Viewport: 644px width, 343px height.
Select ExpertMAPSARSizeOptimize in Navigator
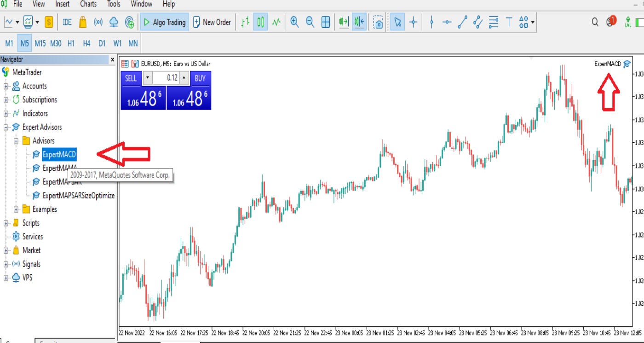(78, 196)
